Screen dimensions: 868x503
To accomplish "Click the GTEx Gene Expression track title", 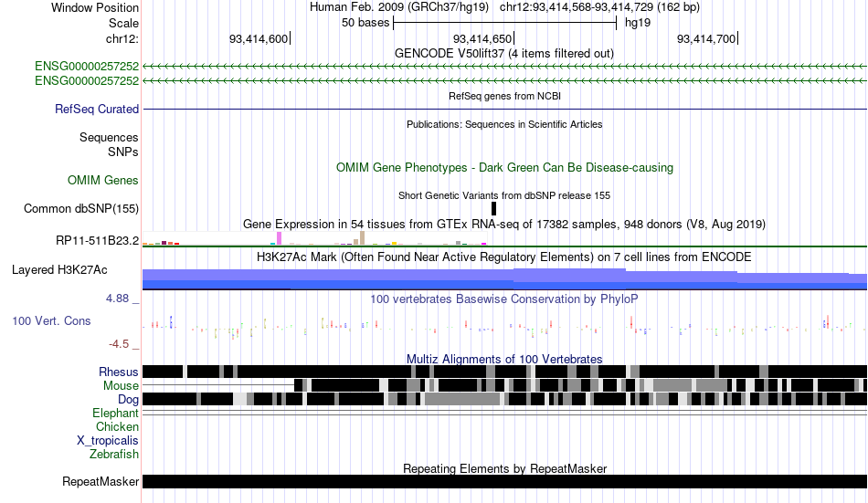I will tap(504, 224).
